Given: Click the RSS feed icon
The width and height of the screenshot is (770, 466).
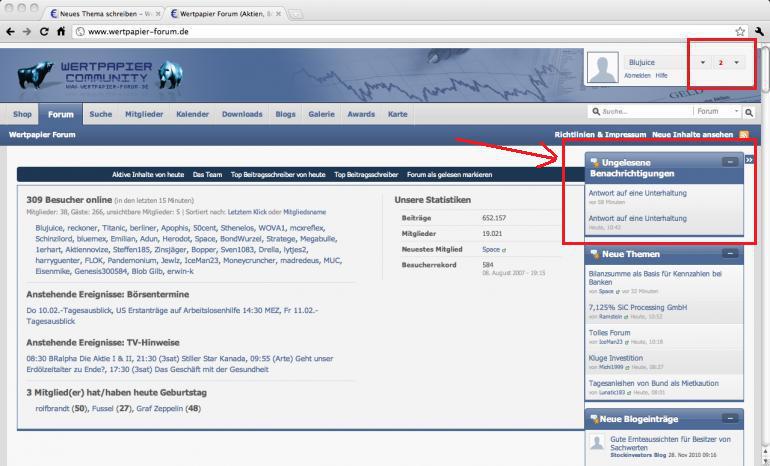Looking at the screenshot, I should [744, 135].
